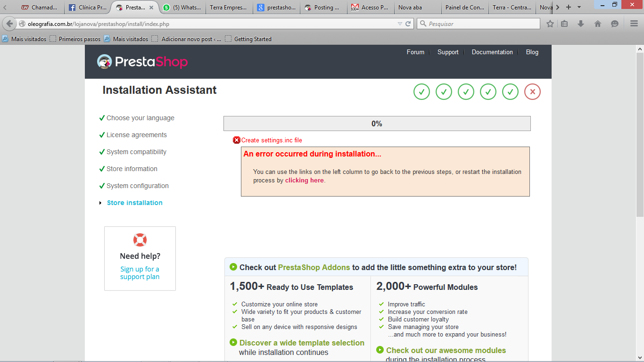644x362 pixels.
Task: Click the 'clicking here' restart link
Action: click(305, 181)
